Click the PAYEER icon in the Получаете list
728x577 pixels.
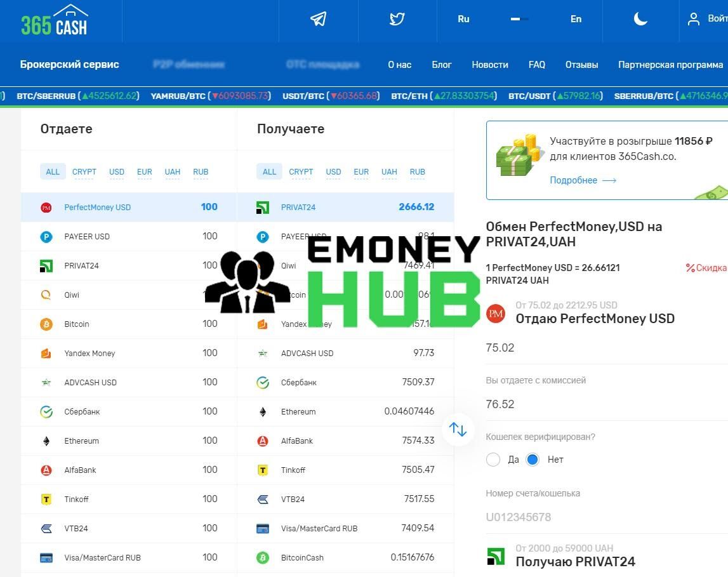[x=263, y=237]
